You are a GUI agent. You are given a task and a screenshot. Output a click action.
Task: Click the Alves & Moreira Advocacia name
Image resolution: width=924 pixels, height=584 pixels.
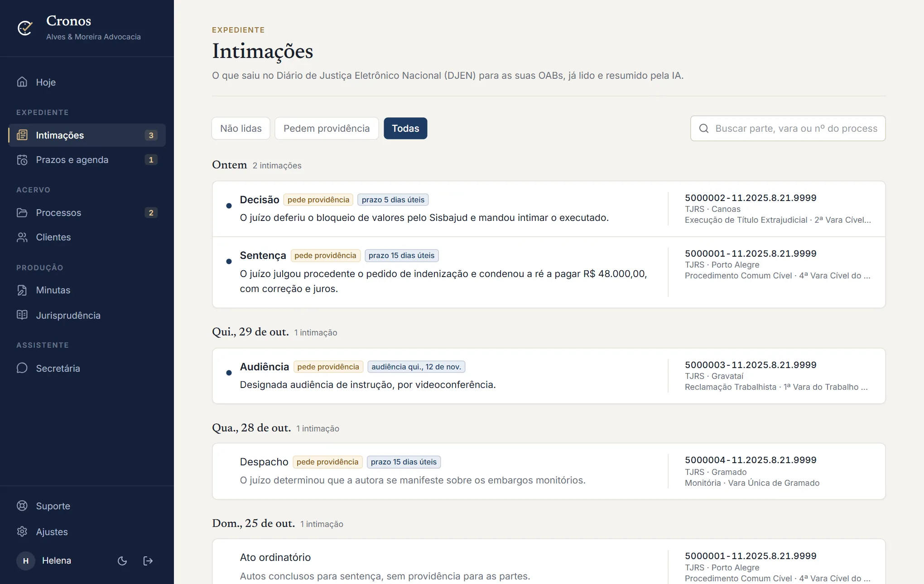(x=93, y=37)
